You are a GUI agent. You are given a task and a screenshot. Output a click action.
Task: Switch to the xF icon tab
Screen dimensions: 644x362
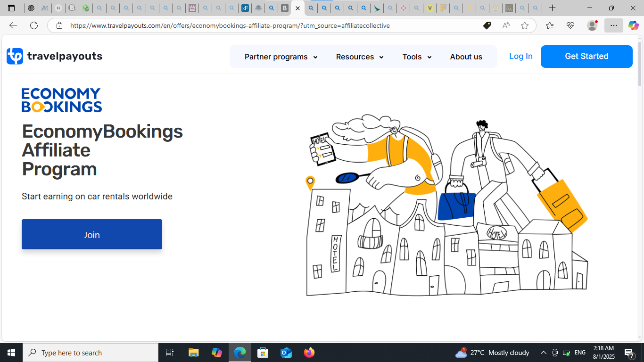click(245, 8)
